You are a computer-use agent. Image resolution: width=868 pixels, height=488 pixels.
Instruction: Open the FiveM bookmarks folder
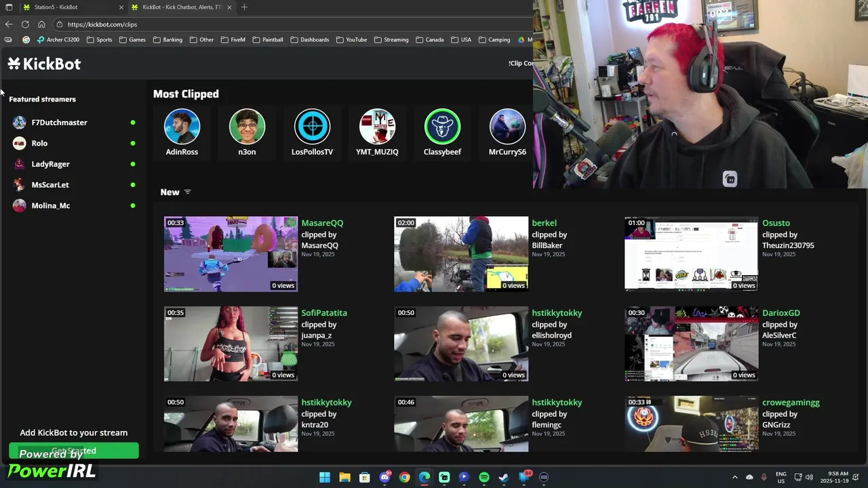(233, 40)
